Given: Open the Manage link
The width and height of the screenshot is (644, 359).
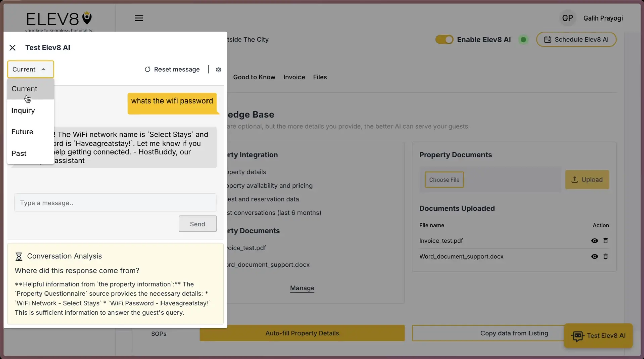Looking at the screenshot, I should coord(302,288).
